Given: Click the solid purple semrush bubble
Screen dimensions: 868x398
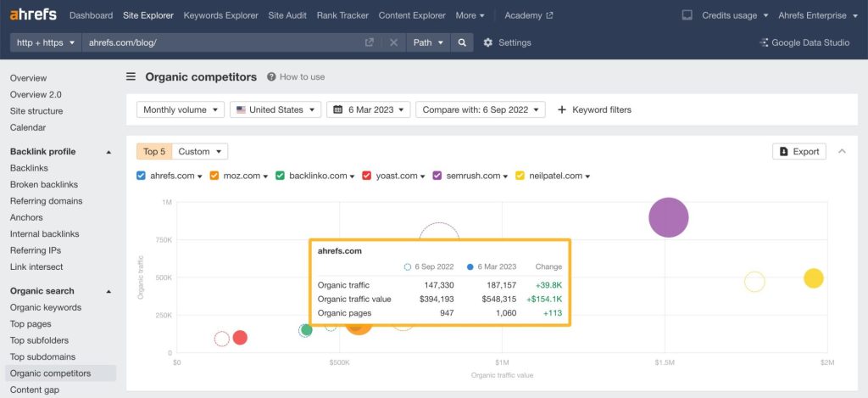Looking at the screenshot, I should click(x=669, y=217).
